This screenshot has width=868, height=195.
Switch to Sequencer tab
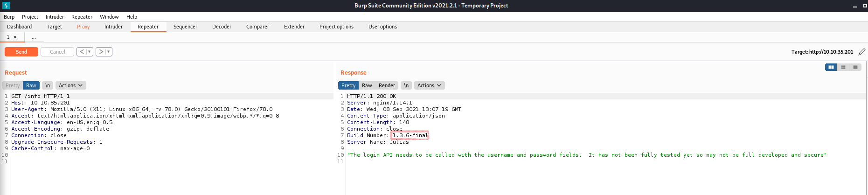tap(185, 27)
